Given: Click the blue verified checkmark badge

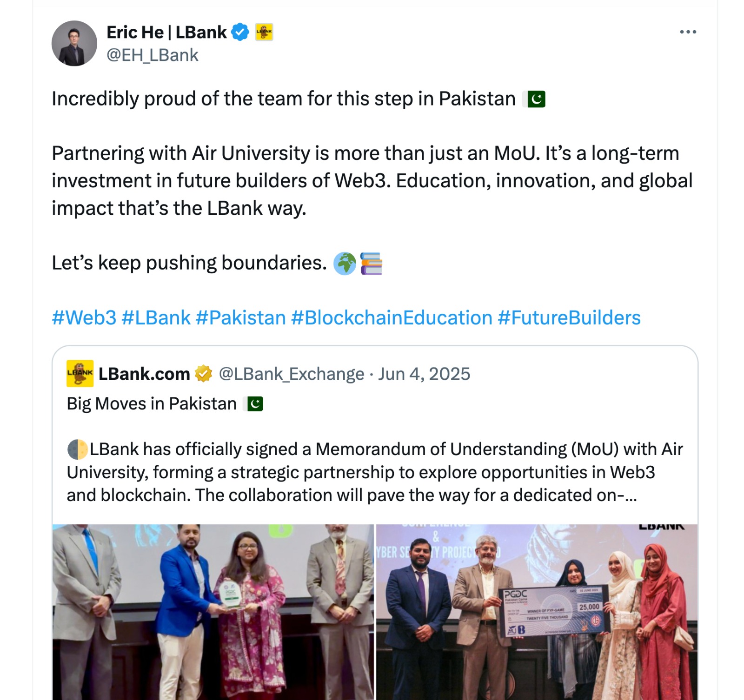Looking at the screenshot, I should point(240,32).
